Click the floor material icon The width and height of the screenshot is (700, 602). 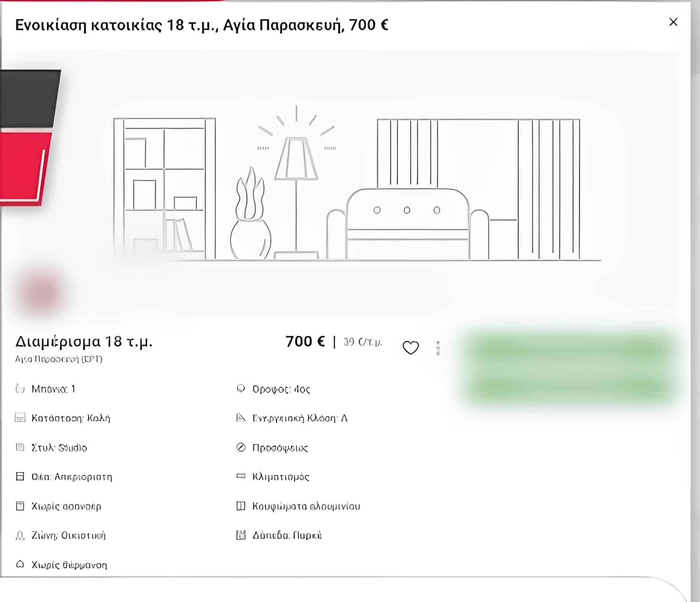coord(240,535)
